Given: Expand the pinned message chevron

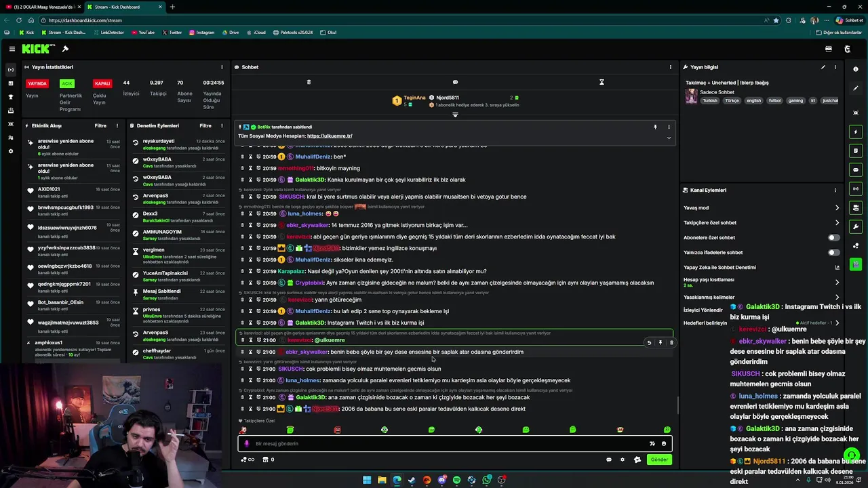Looking at the screenshot, I should (669, 138).
